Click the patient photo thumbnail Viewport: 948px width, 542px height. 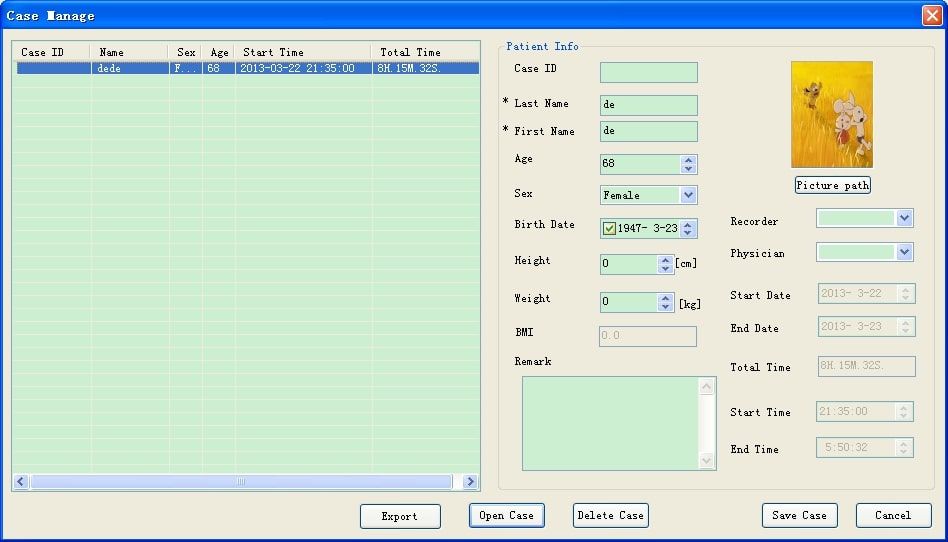pyautogui.click(x=831, y=115)
